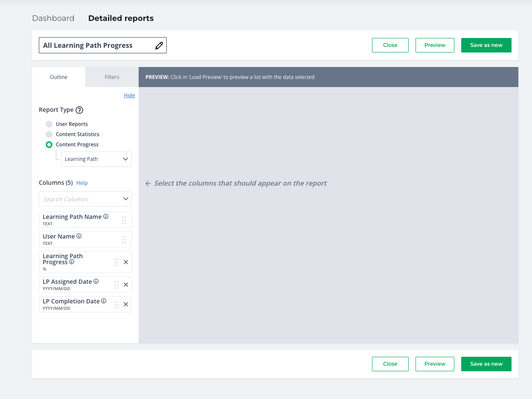Switch to the Outline tab
This screenshot has width=532, height=399.
point(59,77)
